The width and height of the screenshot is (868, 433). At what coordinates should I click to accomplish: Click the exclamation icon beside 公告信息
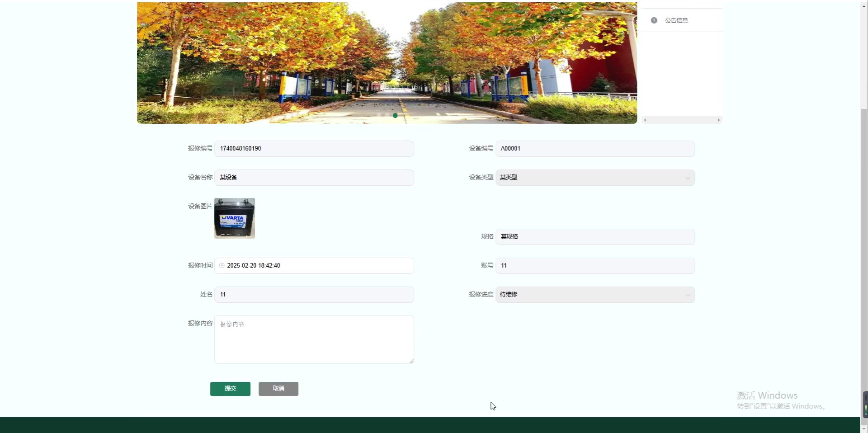point(654,20)
